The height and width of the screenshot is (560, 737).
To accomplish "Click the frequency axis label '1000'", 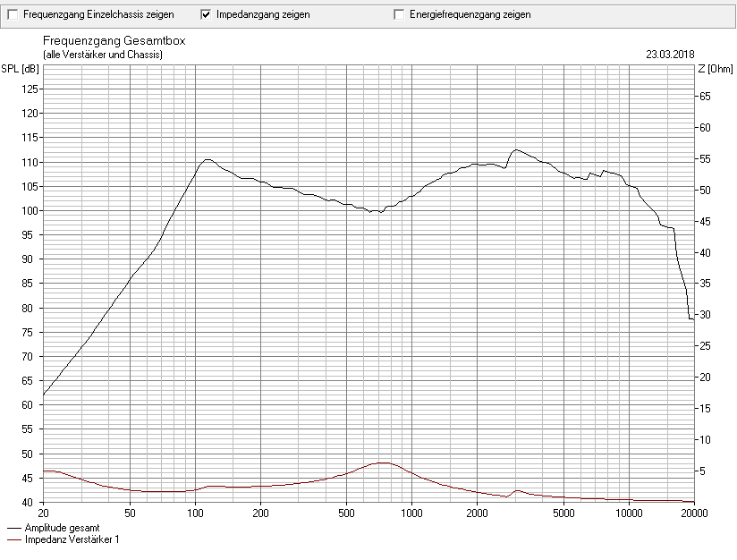I will 411,513.
